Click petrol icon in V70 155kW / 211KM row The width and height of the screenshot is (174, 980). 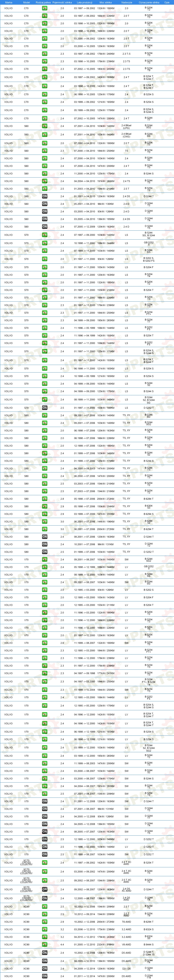click(x=44, y=605)
